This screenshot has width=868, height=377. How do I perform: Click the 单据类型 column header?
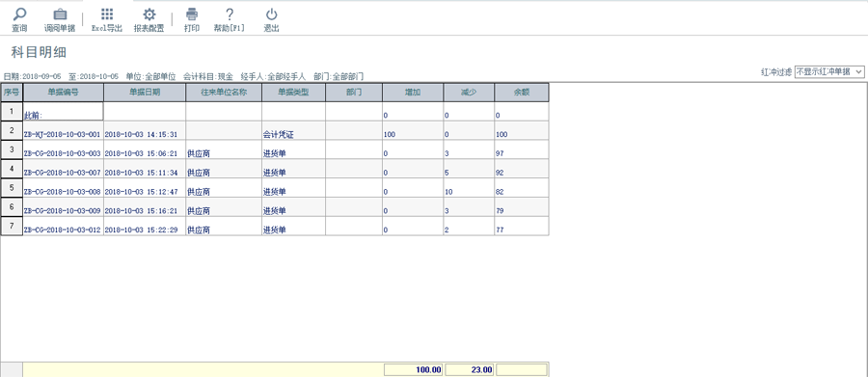click(293, 93)
